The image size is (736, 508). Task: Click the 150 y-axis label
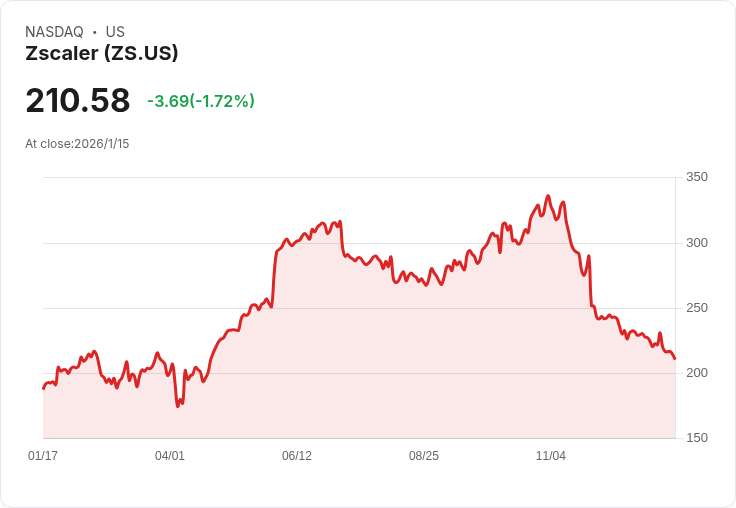tap(696, 438)
